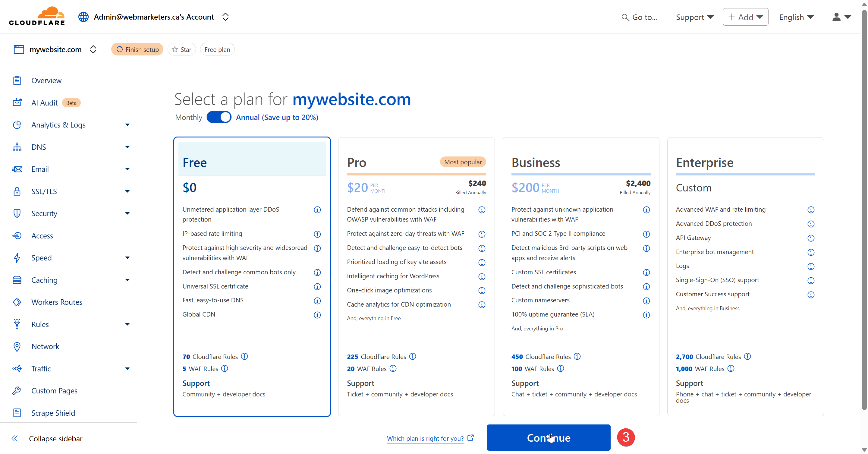The width and height of the screenshot is (868, 454).
Task: Click the Go to... search field
Action: (639, 17)
